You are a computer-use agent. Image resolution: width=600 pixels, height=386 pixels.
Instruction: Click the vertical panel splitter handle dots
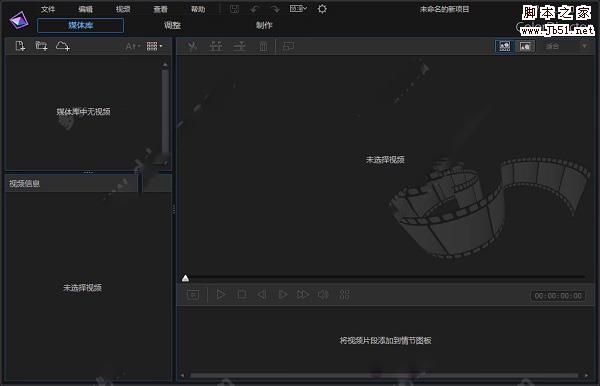click(174, 209)
